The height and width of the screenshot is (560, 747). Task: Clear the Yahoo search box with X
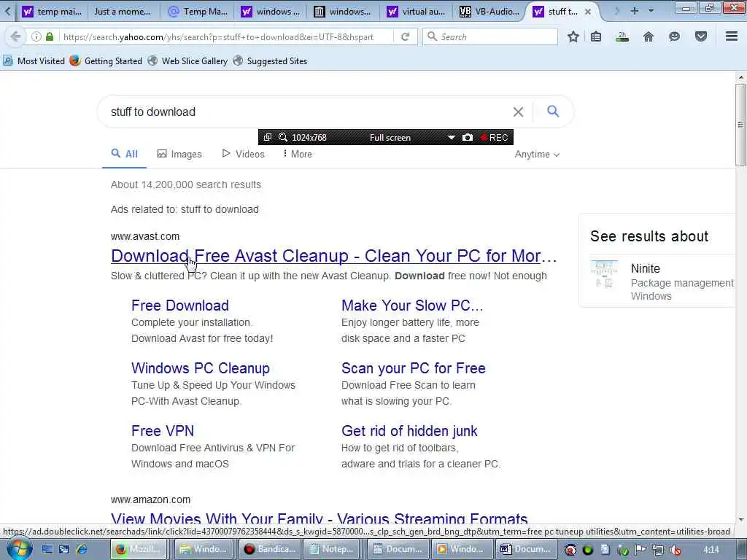[519, 112]
